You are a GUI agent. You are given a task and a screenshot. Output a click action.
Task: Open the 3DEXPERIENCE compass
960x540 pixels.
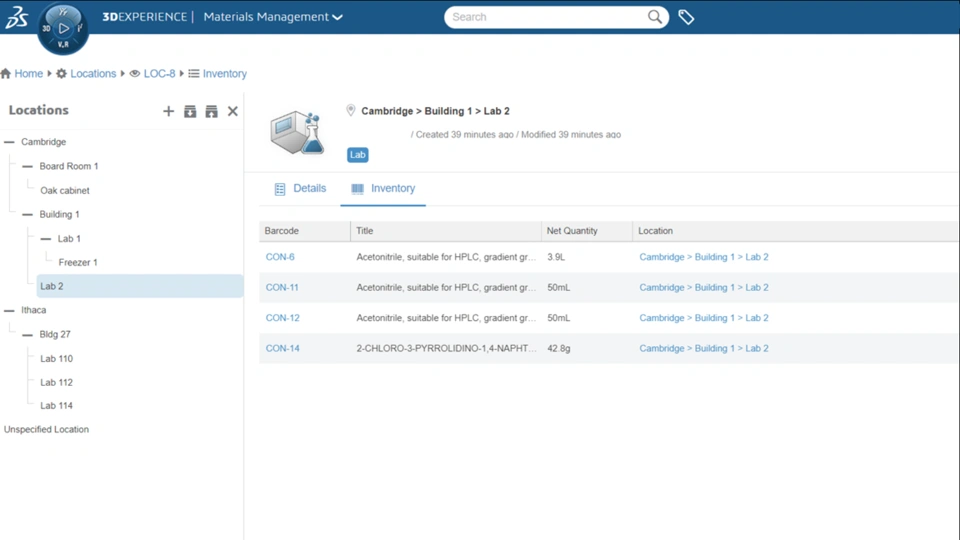click(63, 28)
